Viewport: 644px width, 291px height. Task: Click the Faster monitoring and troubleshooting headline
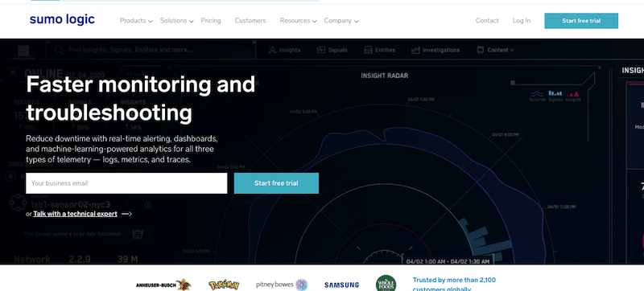(140, 98)
